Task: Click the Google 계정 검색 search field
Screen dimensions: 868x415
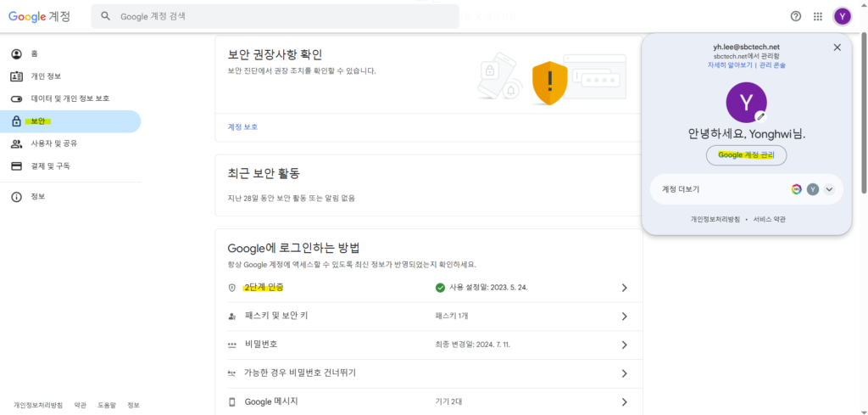Action: pyautogui.click(x=280, y=16)
